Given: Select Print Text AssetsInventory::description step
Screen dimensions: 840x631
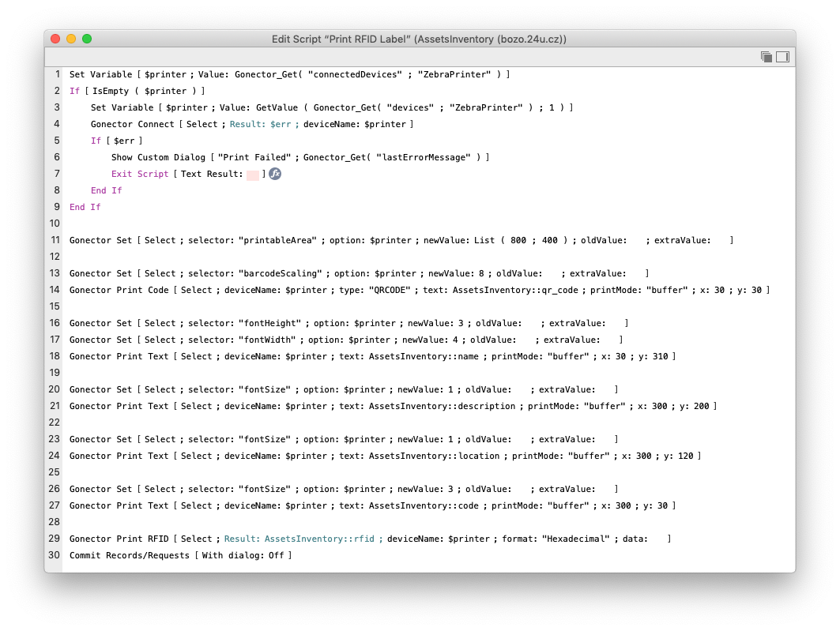Looking at the screenshot, I should click(x=393, y=406).
